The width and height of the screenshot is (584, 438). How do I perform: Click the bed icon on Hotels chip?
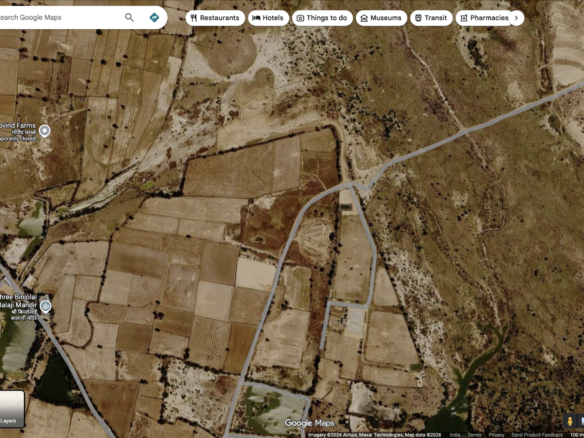(x=256, y=18)
